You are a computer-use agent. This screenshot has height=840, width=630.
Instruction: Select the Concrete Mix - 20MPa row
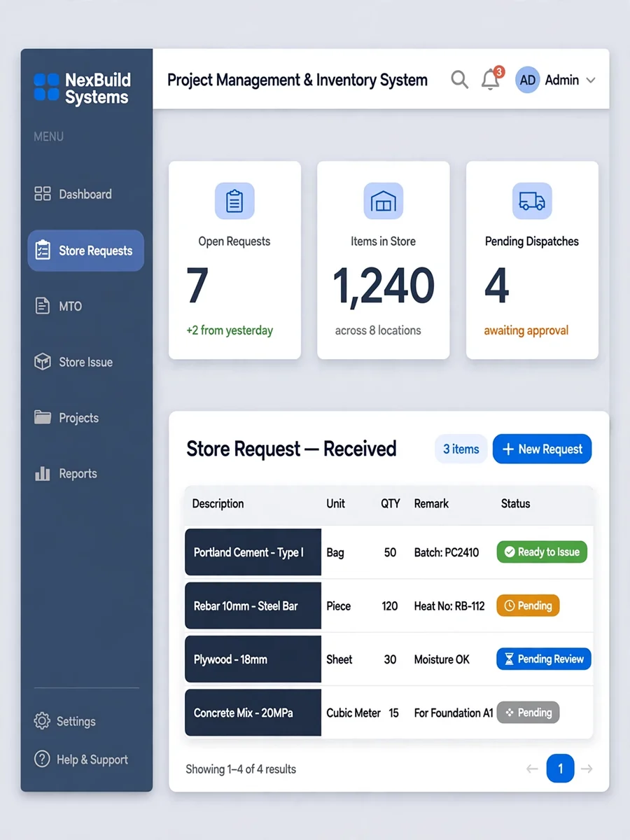pos(388,713)
